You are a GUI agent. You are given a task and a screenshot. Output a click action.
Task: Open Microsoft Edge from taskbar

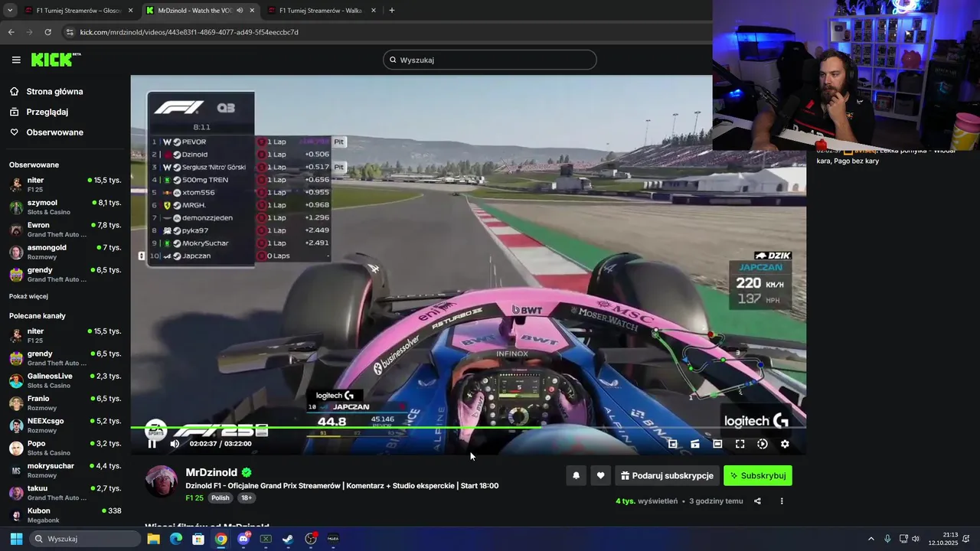click(175, 539)
